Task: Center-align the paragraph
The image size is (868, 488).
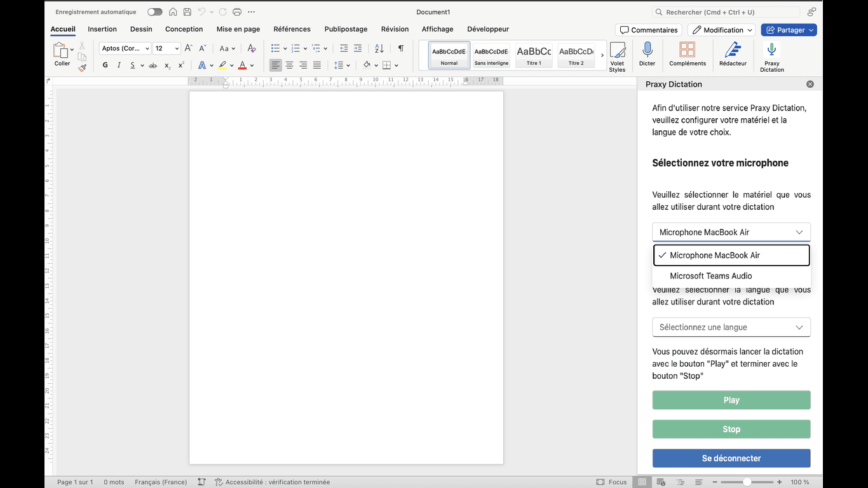Action: click(289, 65)
